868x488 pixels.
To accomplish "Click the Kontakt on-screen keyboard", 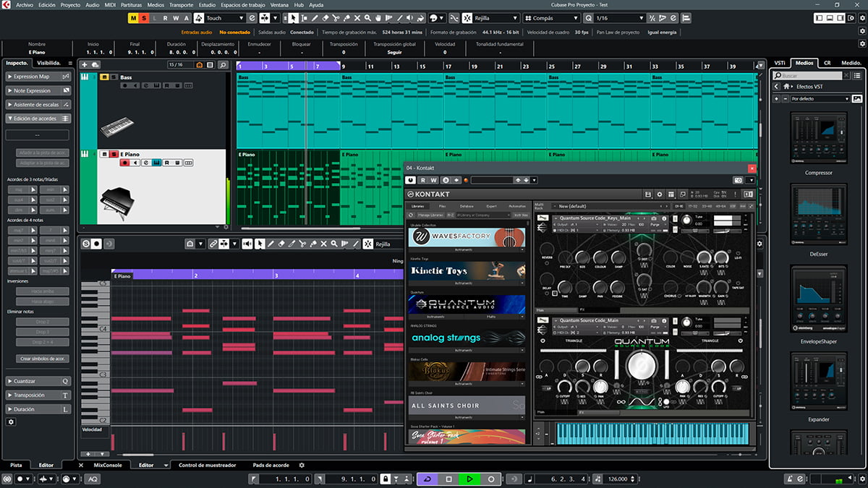I will pos(653,433).
